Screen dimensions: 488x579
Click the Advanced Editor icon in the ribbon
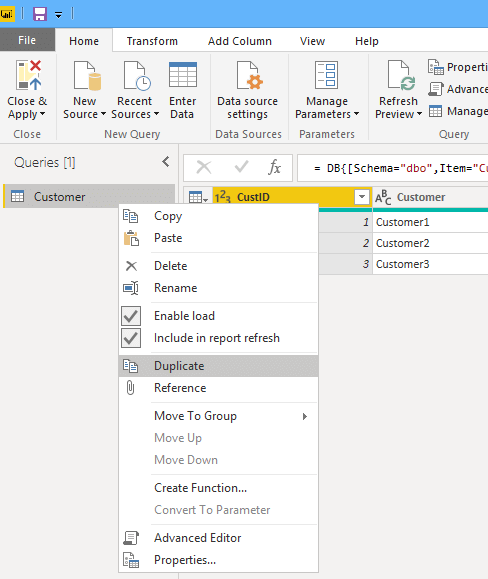(436, 89)
